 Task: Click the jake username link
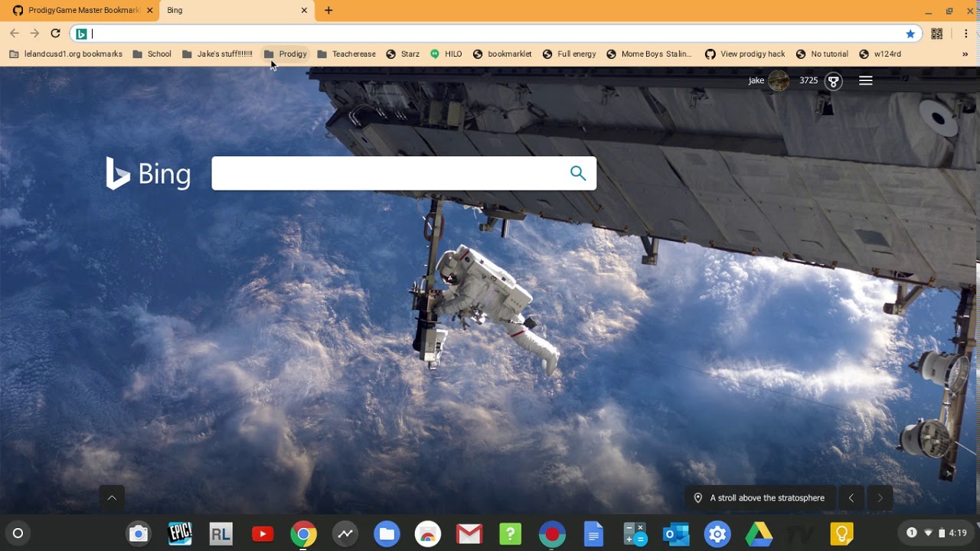(756, 80)
